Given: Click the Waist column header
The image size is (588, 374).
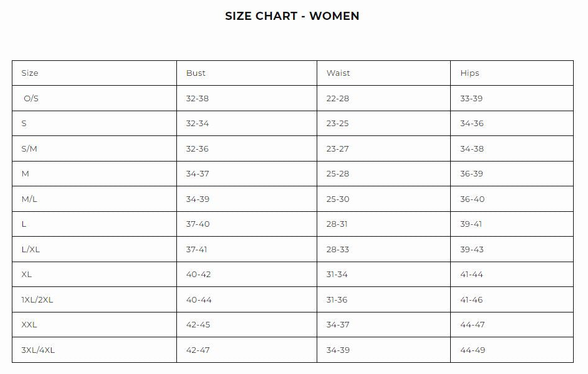Looking at the screenshot, I should pyautogui.click(x=338, y=73).
